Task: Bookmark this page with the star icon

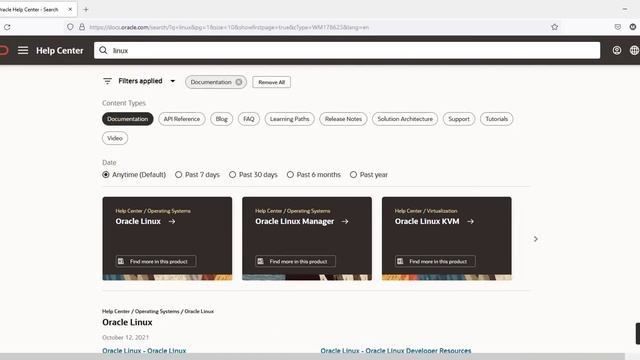Action: click(x=554, y=27)
